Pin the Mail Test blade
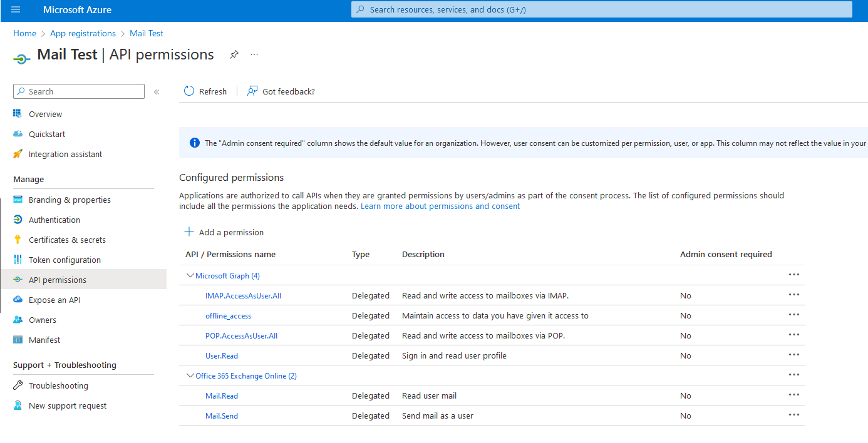The width and height of the screenshot is (868, 443). [x=234, y=54]
